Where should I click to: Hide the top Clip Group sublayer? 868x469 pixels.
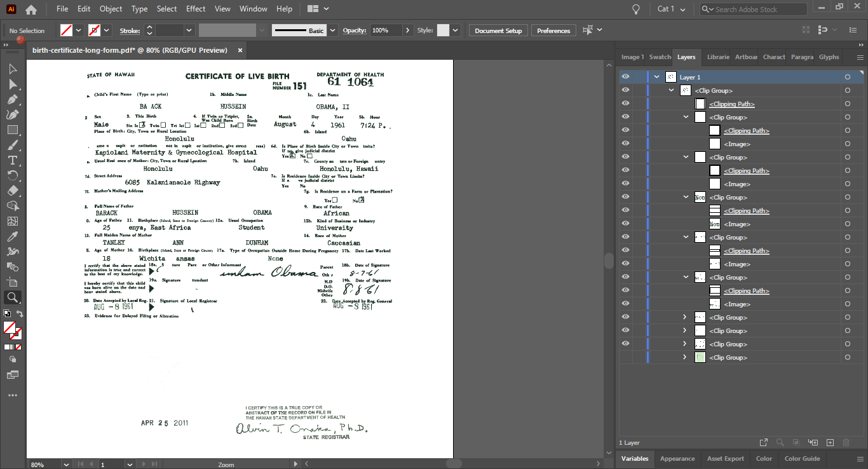click(626, 91)
